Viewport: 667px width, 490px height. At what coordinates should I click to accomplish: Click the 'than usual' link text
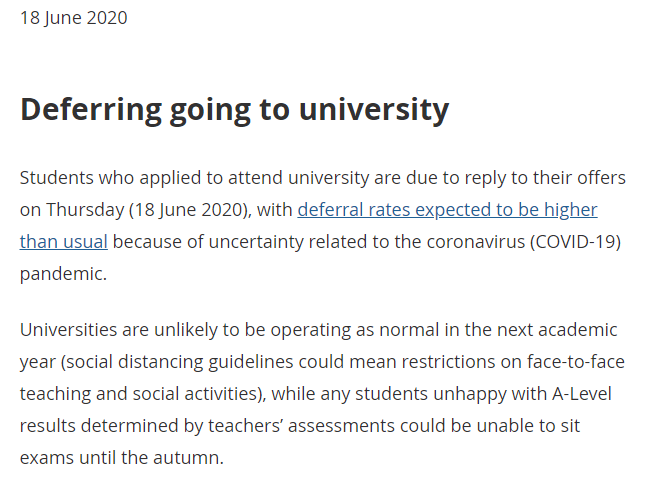click(x=63, y=242)
